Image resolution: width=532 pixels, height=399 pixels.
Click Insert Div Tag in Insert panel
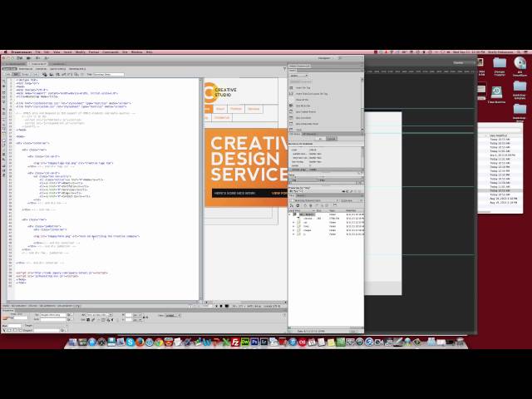point(303,88)
